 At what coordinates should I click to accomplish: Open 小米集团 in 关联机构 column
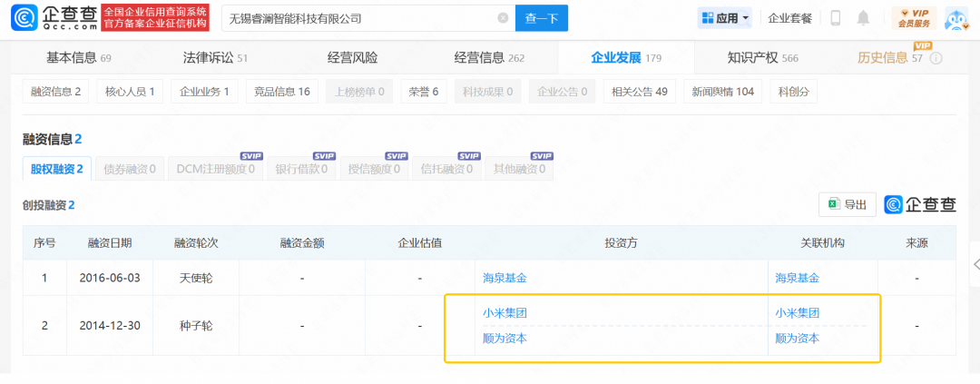(797, 312)
